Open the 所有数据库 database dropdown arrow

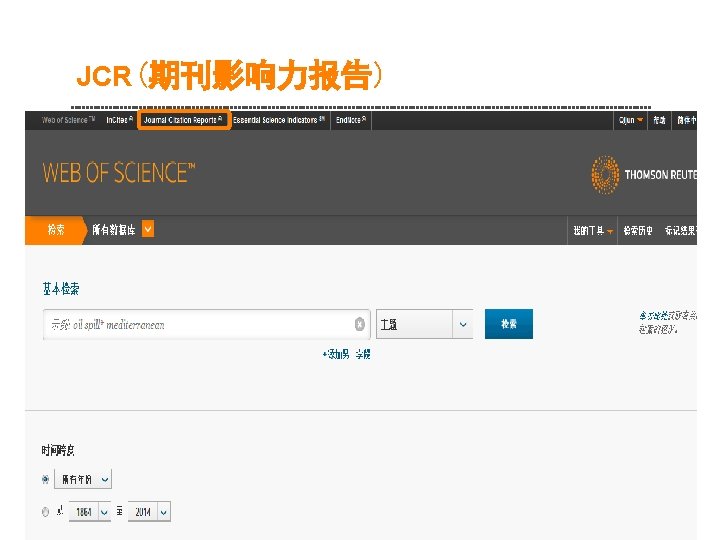pyautogui.click(x=148, y=229)
